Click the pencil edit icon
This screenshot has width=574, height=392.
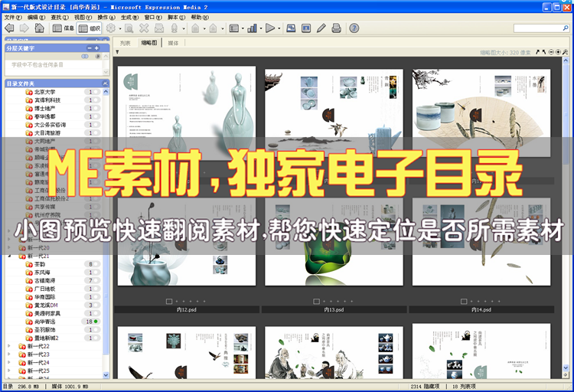321,28
